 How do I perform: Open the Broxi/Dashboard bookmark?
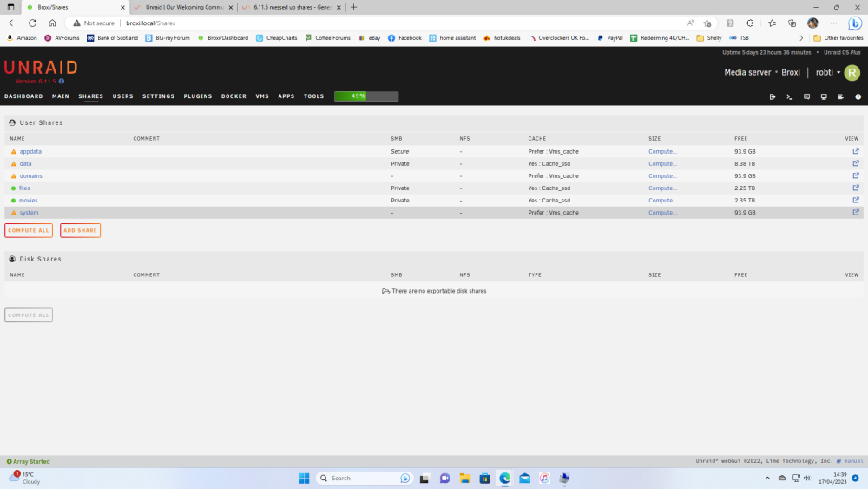pyautogui.click(x=223, y=38)
